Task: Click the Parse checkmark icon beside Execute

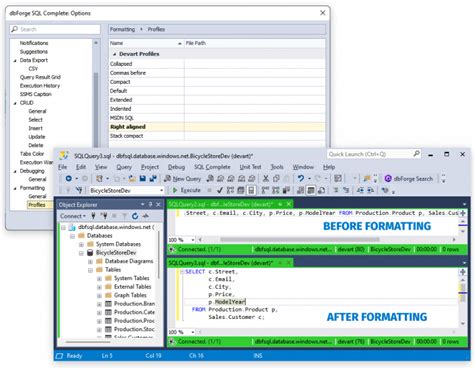Action: pyautogui.click(x=220, y=190)
